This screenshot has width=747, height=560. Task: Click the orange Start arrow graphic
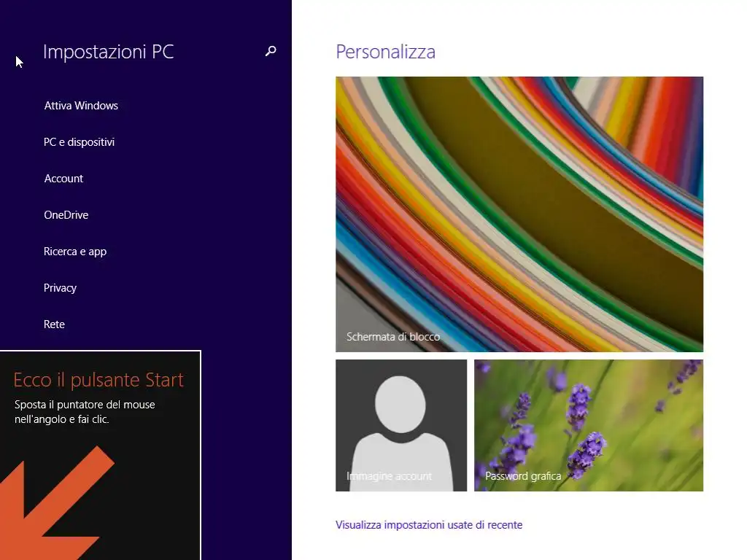[57, 503]
